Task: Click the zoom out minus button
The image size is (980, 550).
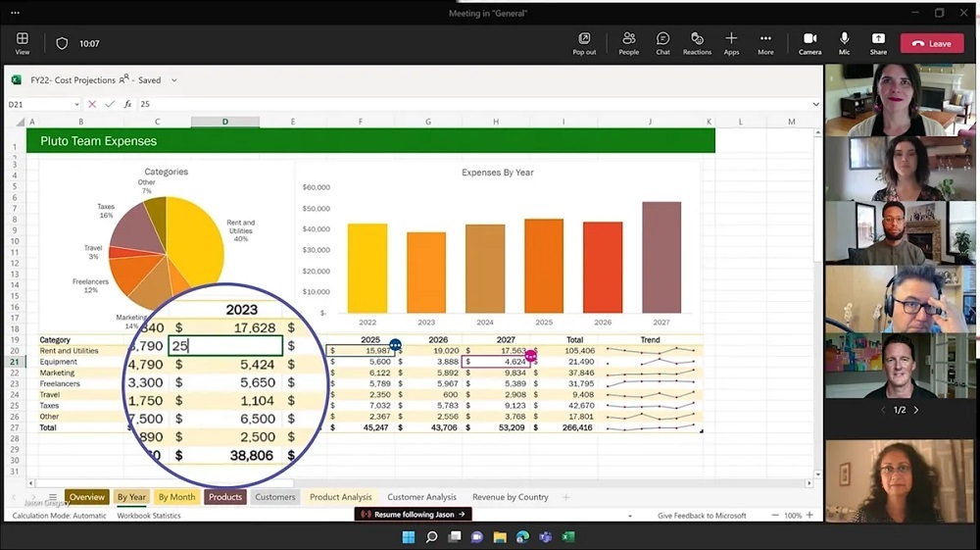Action: [774, 515]
